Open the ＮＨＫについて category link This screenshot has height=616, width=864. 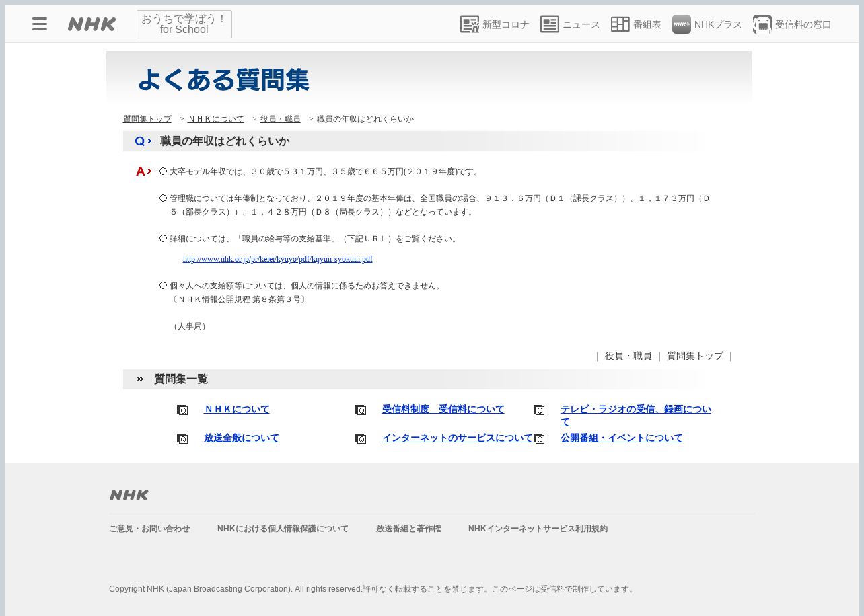[237, 409]
